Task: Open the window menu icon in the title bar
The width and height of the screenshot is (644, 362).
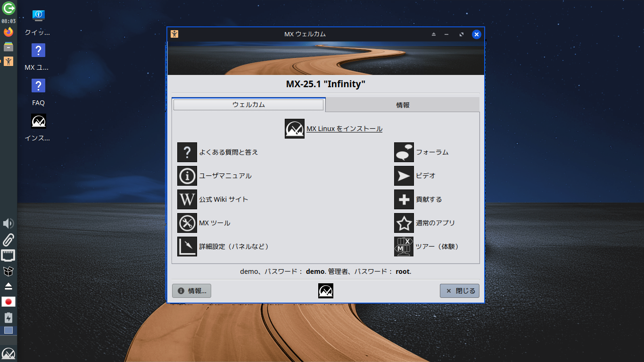Action: point(174,34)
